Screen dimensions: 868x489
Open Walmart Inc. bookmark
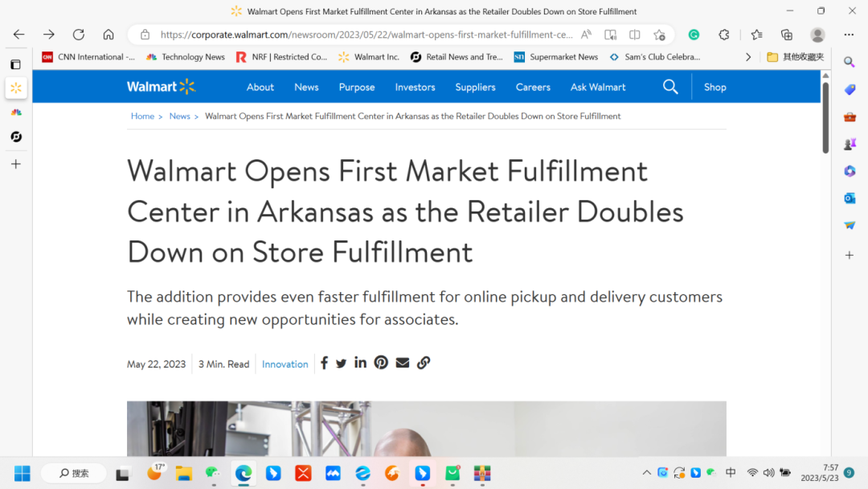[x=369, y=57]
